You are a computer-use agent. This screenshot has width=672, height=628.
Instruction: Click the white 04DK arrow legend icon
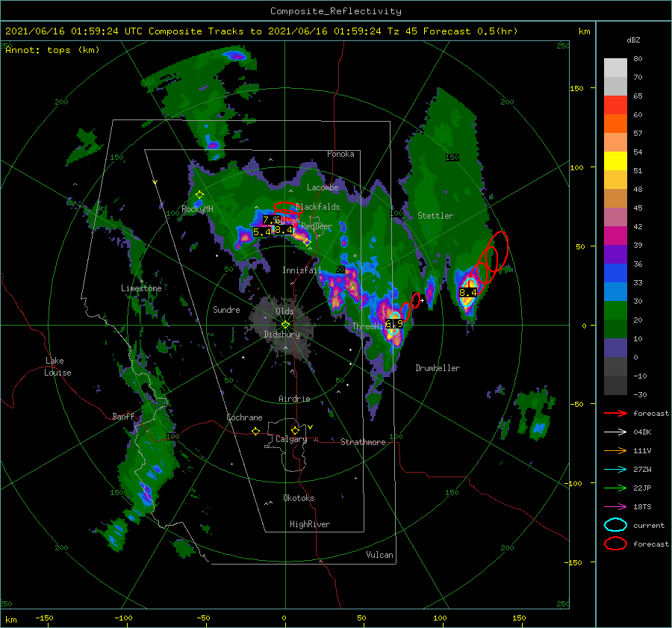coord(615,432)
